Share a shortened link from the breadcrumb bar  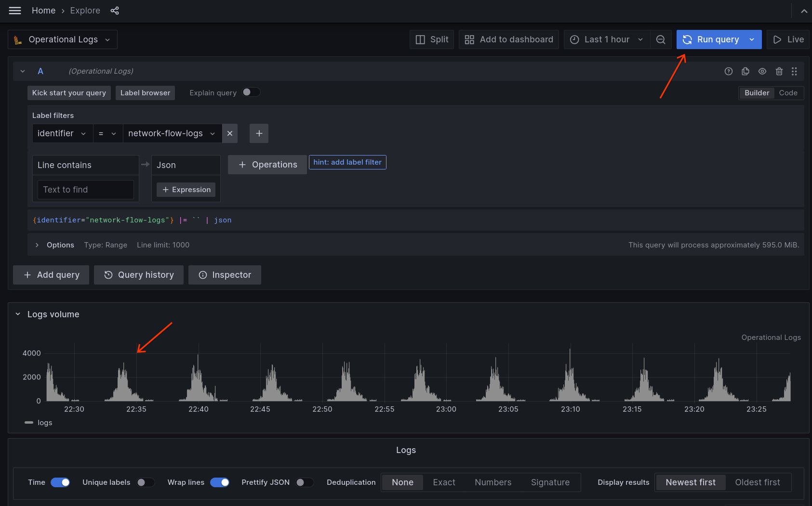tap(115, 10)
